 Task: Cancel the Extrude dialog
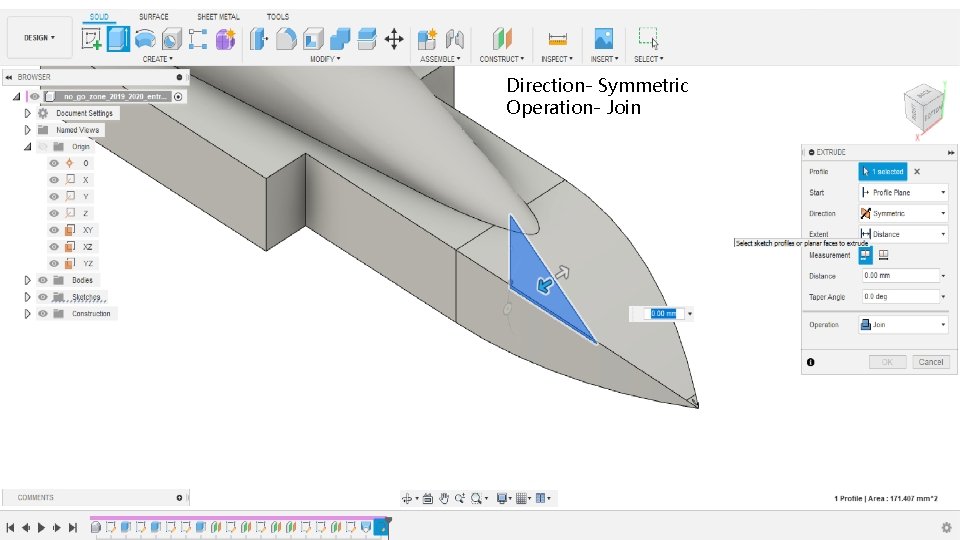931,362
